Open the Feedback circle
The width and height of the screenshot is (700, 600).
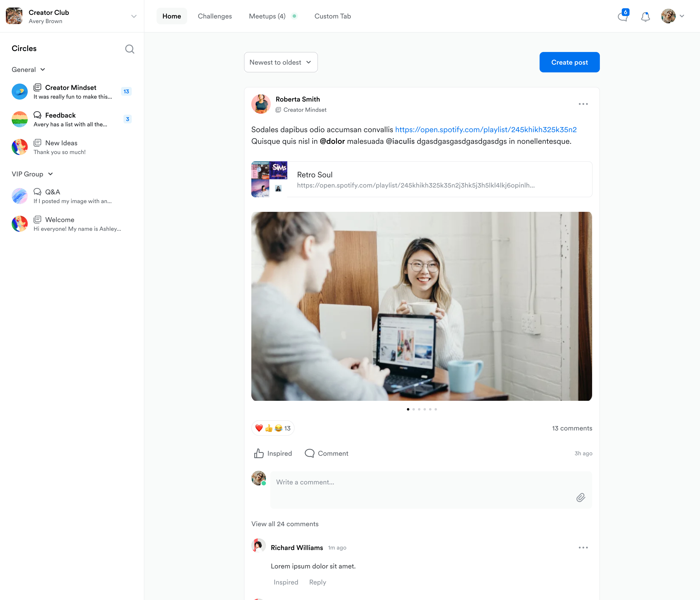pyautogui.click(x=72, y=119)
